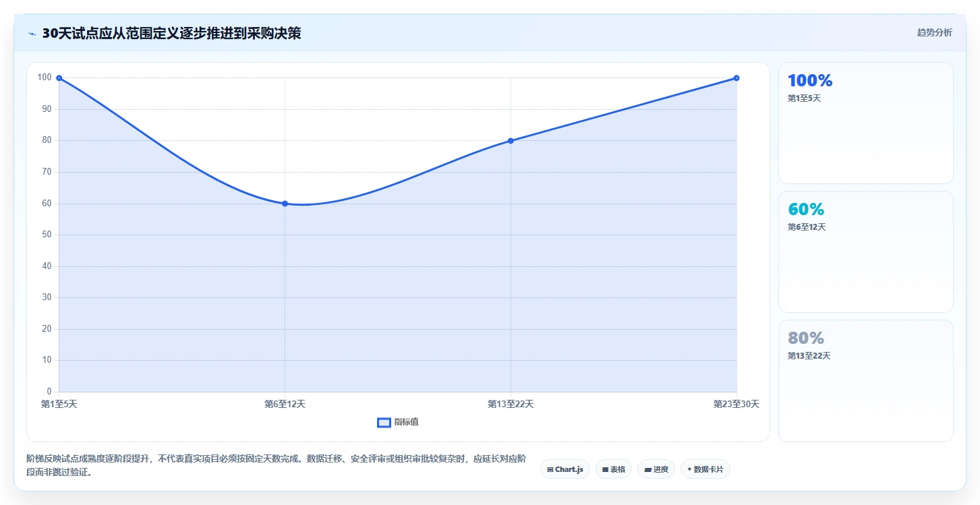Click the 第1至5天 caption in 100% card

pos(804,98)
